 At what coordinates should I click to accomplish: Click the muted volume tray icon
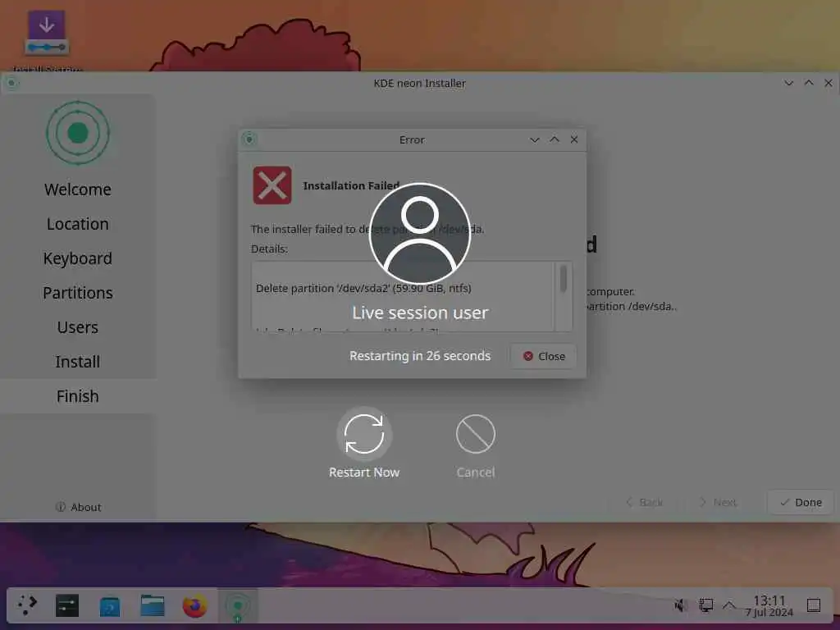point(680,605)
